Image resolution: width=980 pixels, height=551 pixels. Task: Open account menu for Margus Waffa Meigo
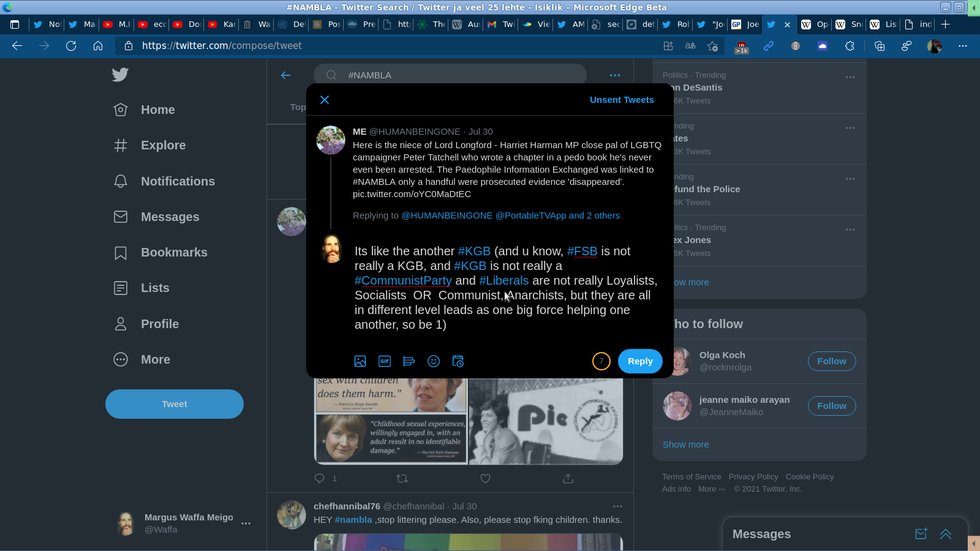[184, 523]
